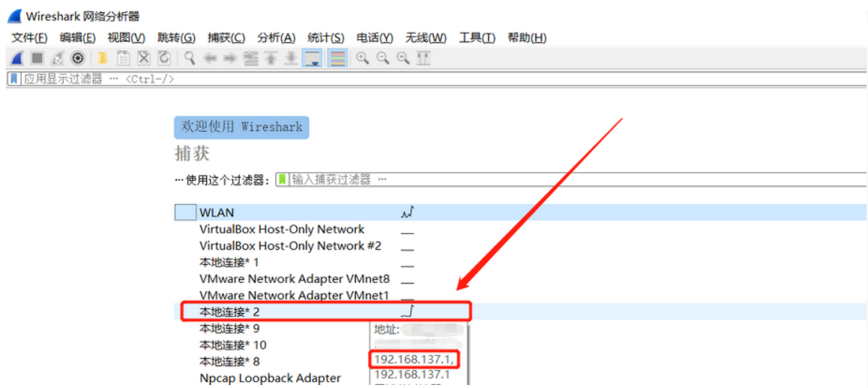The height and width of the screenshot is (388, 868).
Task: Click go to specified packet icon
Action: (x=251, y=58)
